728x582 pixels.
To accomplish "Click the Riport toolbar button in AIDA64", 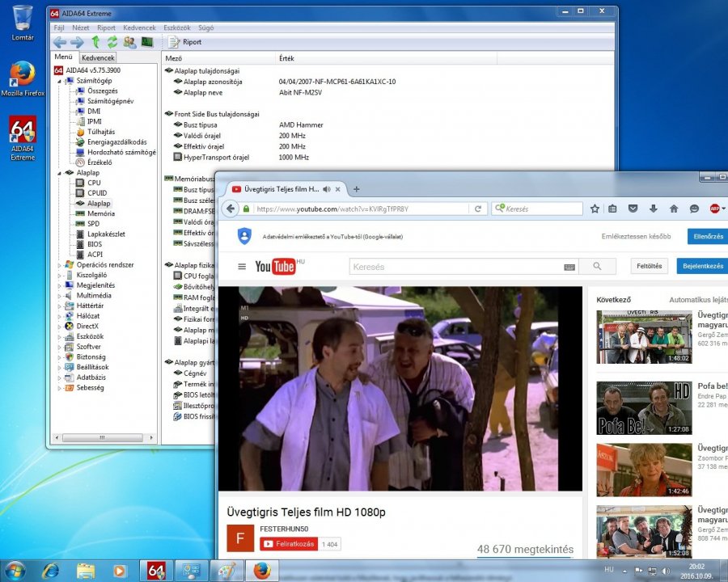I will pyautogui.click(x=185, y=42).
